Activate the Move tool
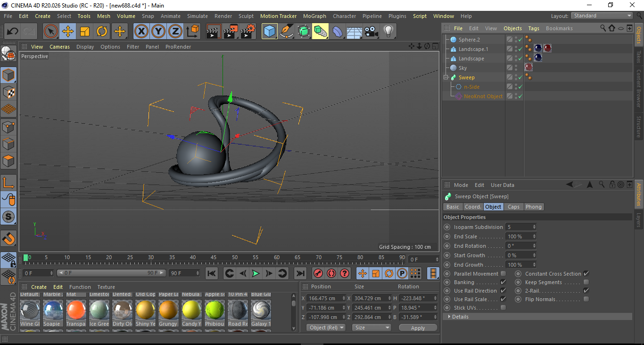 tap(68, 32)
